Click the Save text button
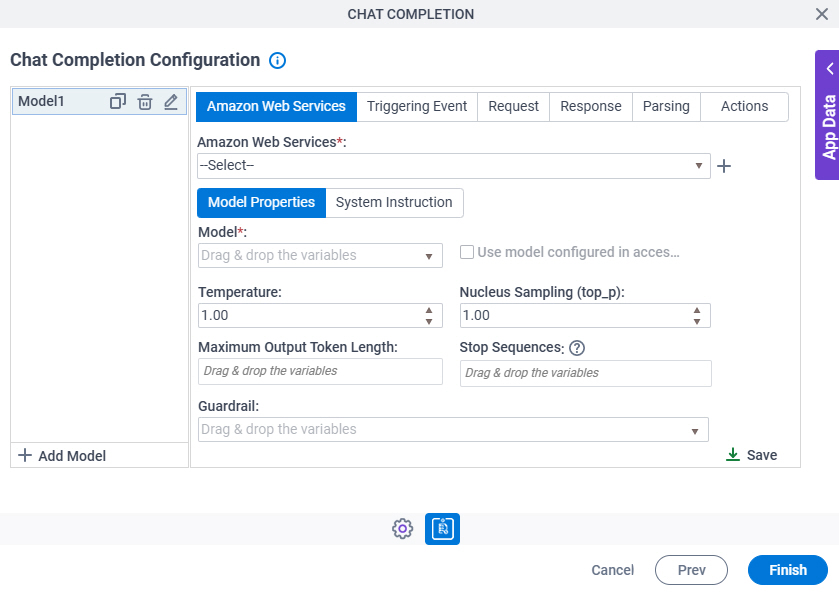This screenshot has height=593, width=839. coord(762,455)
